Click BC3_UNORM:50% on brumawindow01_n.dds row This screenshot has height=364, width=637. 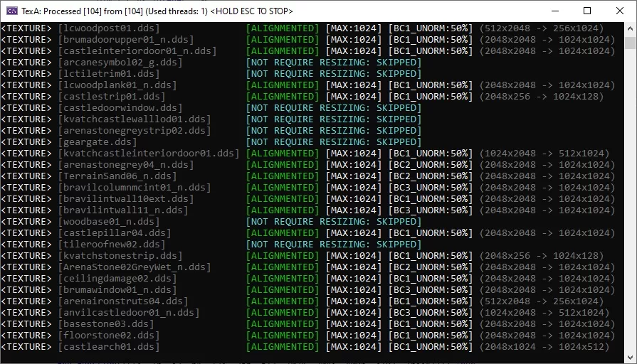coord(431,290)
